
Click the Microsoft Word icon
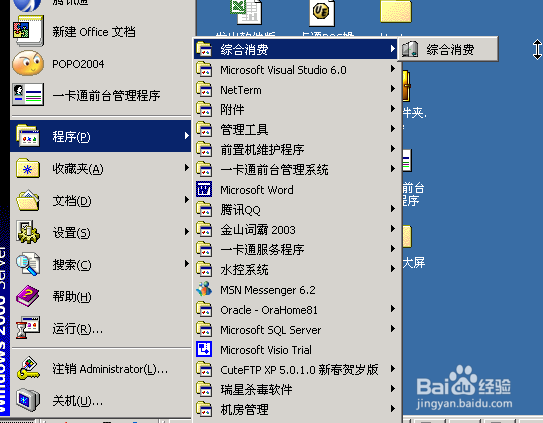[x=204, y=190]
